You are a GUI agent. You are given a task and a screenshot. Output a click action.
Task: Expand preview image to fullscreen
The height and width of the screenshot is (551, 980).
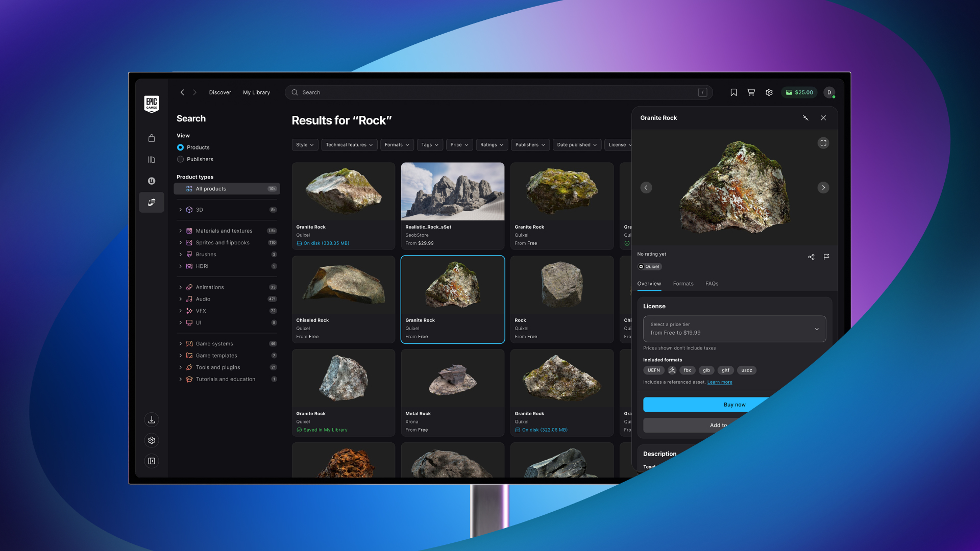823,143
